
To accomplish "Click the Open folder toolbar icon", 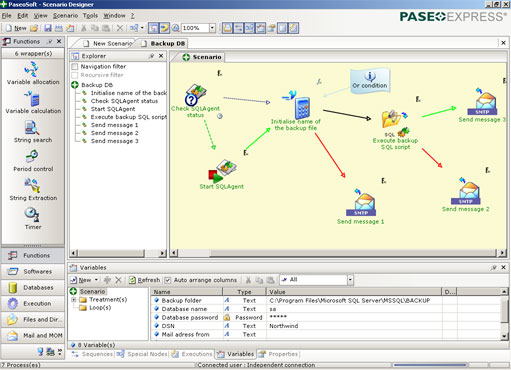I will (x=34, y=28).
